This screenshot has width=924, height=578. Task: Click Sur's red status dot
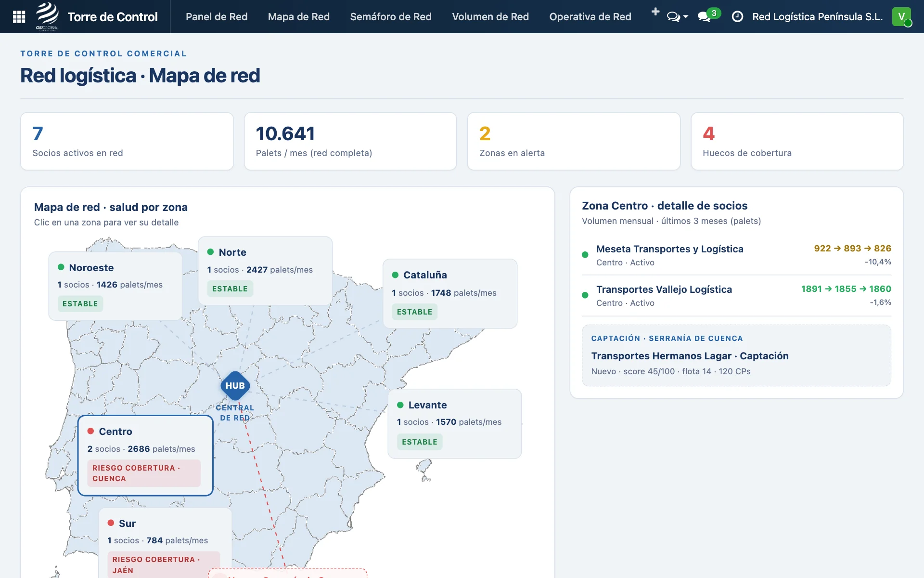[x=111, y=523]
